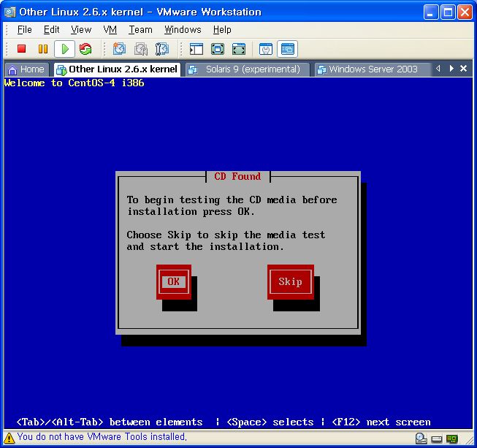477x448 pixels.
Task: Enter full screen mode from toolbar
Action: point(217,49)
